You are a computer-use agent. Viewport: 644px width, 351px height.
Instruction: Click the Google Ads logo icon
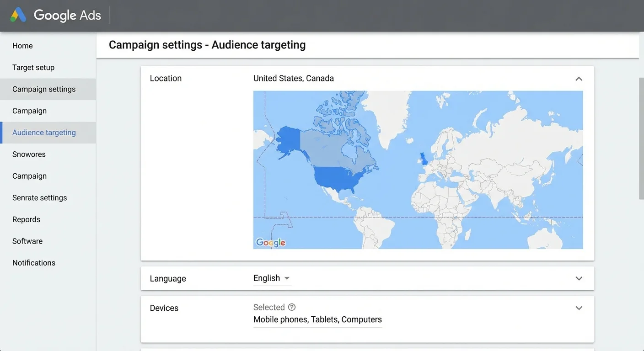click(x=19, y=15)
